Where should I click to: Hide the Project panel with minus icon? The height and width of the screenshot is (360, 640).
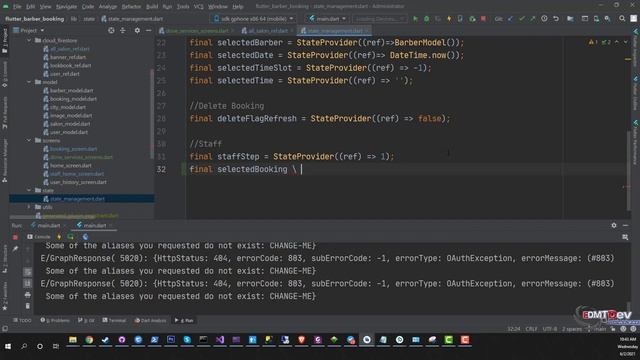pos(148,30)
